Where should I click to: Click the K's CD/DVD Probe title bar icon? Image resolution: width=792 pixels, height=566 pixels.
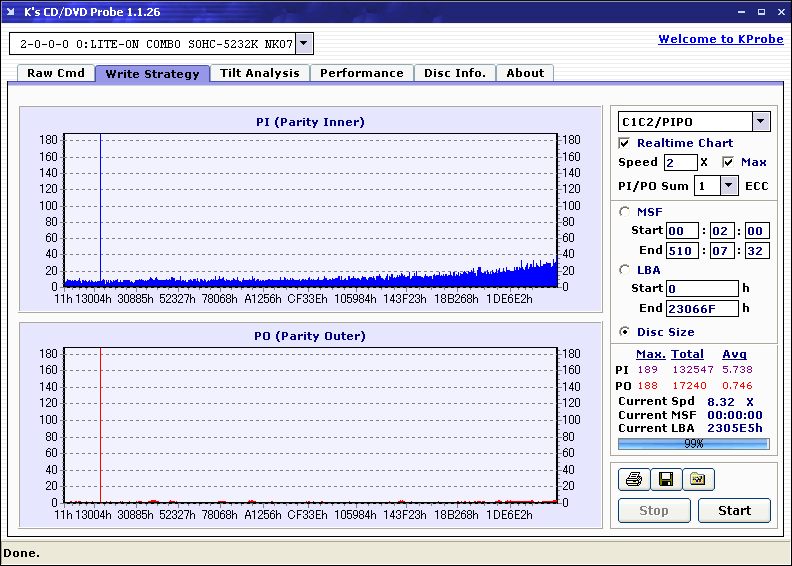(12, 12)
